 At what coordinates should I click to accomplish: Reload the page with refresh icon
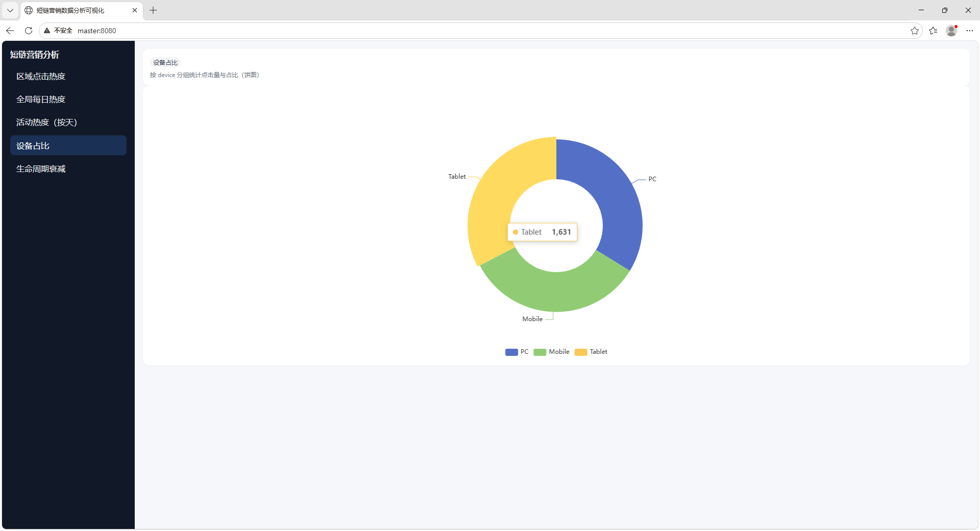click(29, 31)
